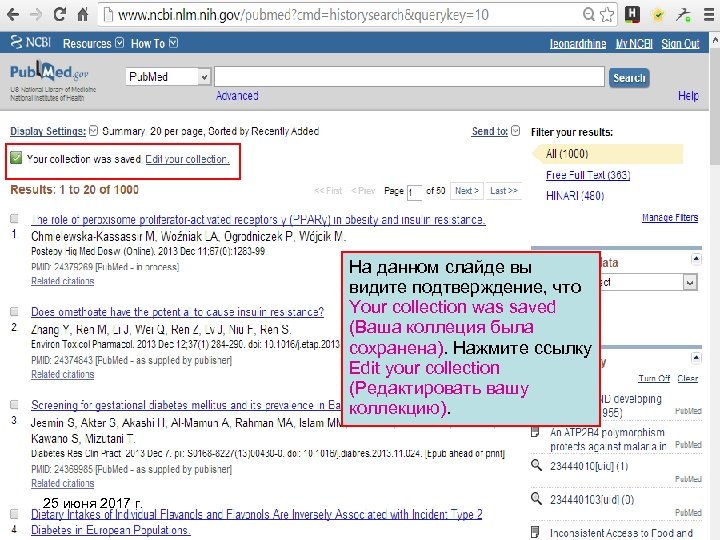Open article on peroxisome proliferator-activated receptors
Screen dimensions: 720x540
point(258,220)
